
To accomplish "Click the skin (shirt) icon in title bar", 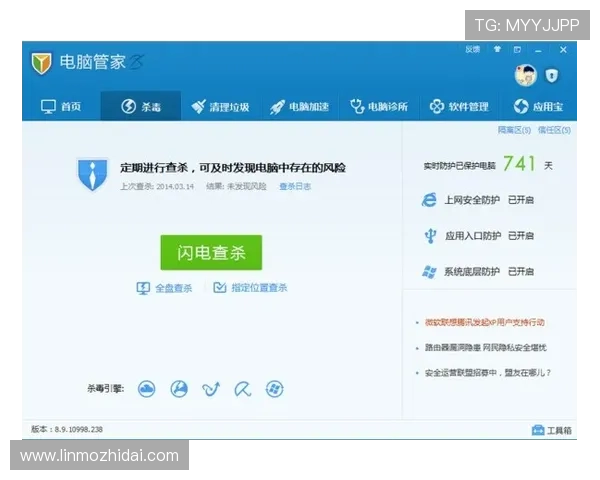I will coord(497,49).
